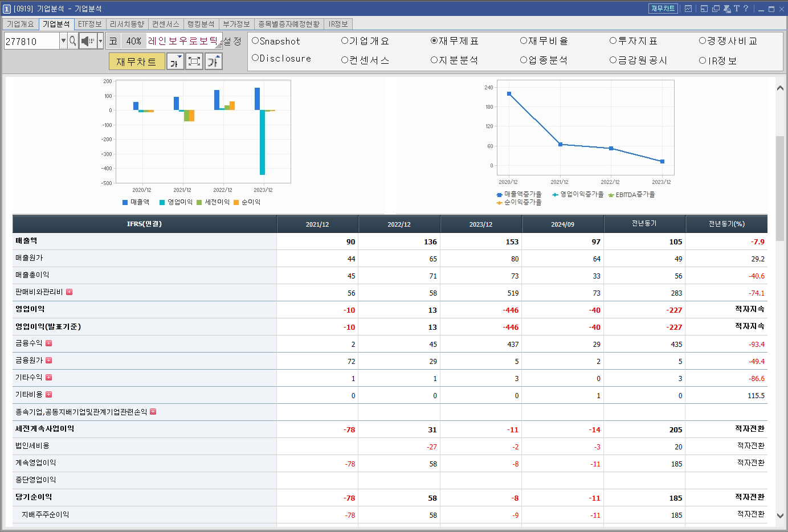This screenshot has height=532, width=788.
Task: Open the stock code dropdown arrow
Action: pyautogui.click(x=63, y=41)
